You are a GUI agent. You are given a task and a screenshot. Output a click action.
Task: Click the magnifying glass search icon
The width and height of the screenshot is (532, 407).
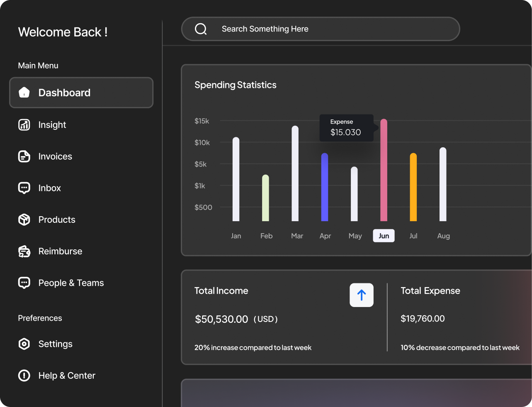point(201,29)
